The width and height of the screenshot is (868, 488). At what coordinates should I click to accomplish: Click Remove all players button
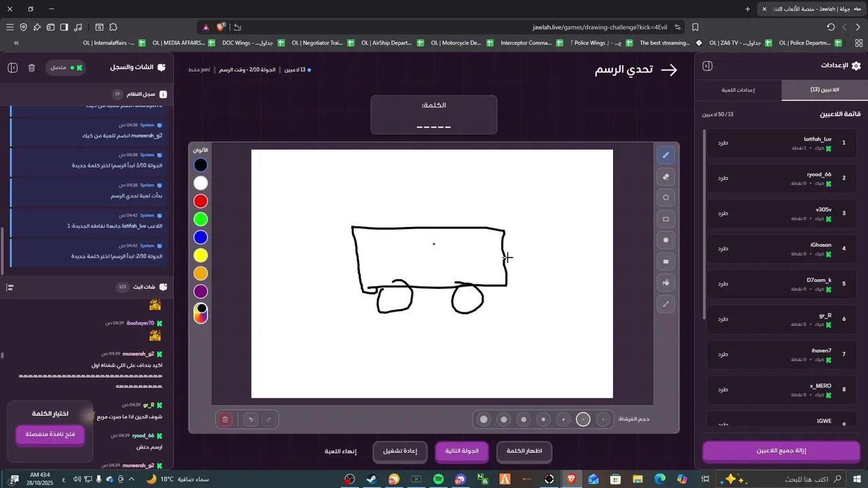pyautogui.click(x=781, y=451)
